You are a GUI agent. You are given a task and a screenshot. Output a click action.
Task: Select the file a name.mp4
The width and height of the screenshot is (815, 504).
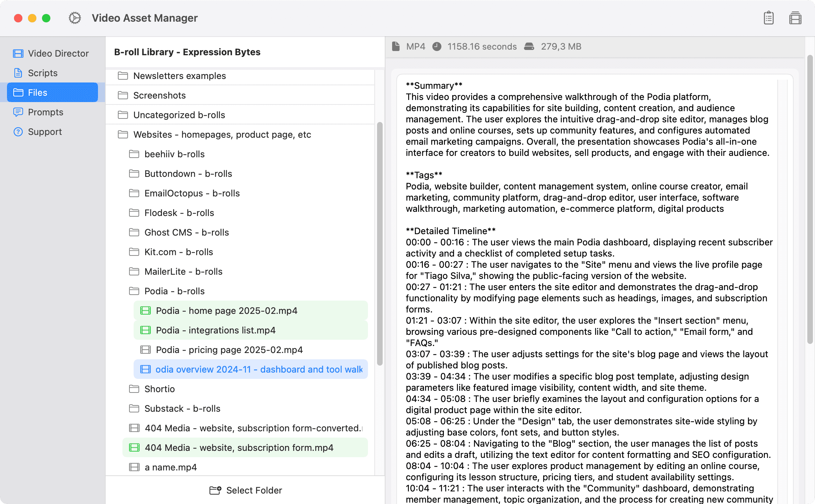171,467
